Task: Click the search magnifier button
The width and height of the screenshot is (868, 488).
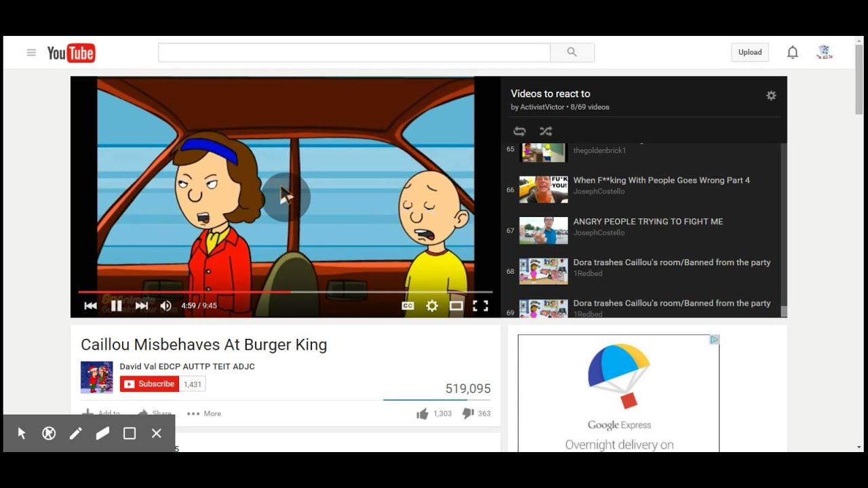Action: pyautogui.click(x=572, y=52)
